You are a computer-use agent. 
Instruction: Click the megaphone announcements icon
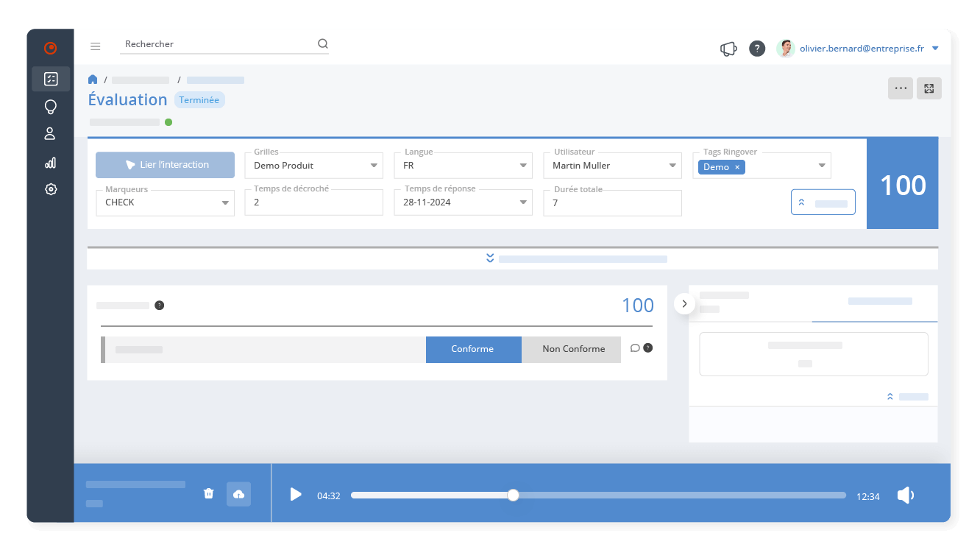click(x=728, y=49)
